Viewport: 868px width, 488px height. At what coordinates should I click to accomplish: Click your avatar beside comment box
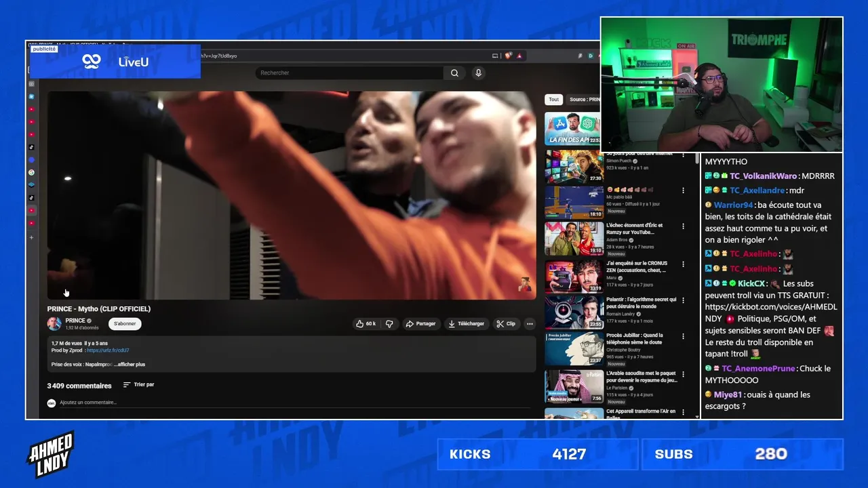click(x=52, y=403)
